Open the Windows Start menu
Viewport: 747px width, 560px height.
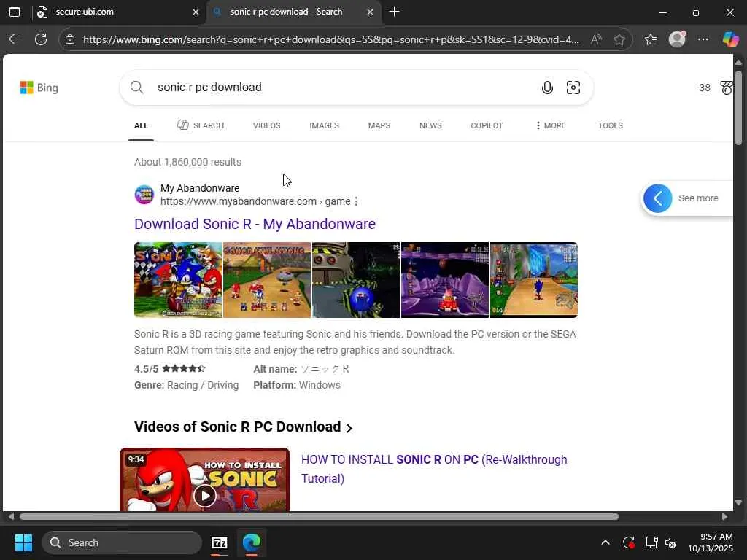(x=23, y=542)
